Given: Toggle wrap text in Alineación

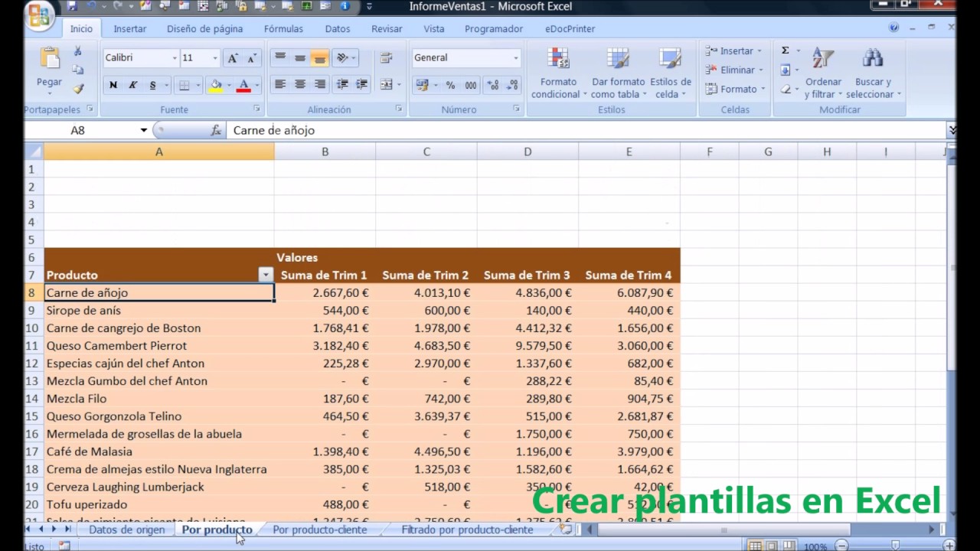Looking at the screenshot, I should 386,58.
